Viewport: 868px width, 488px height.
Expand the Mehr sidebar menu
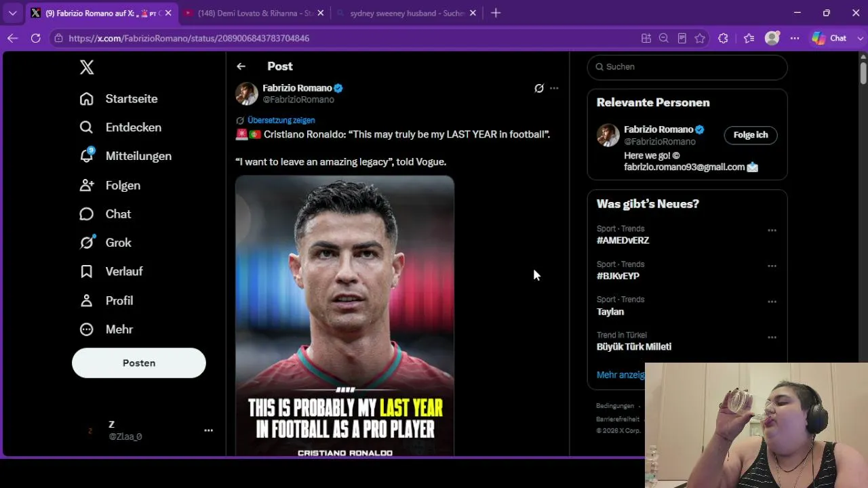click(x=106, y=329)
